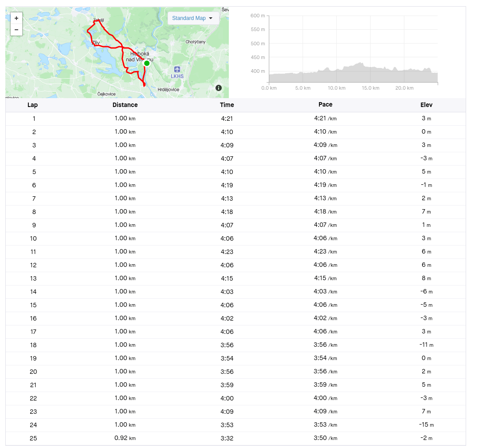This screenshot has height=448, width=479.
Task: Click the Pace column header
Action: tap(325, 105)
